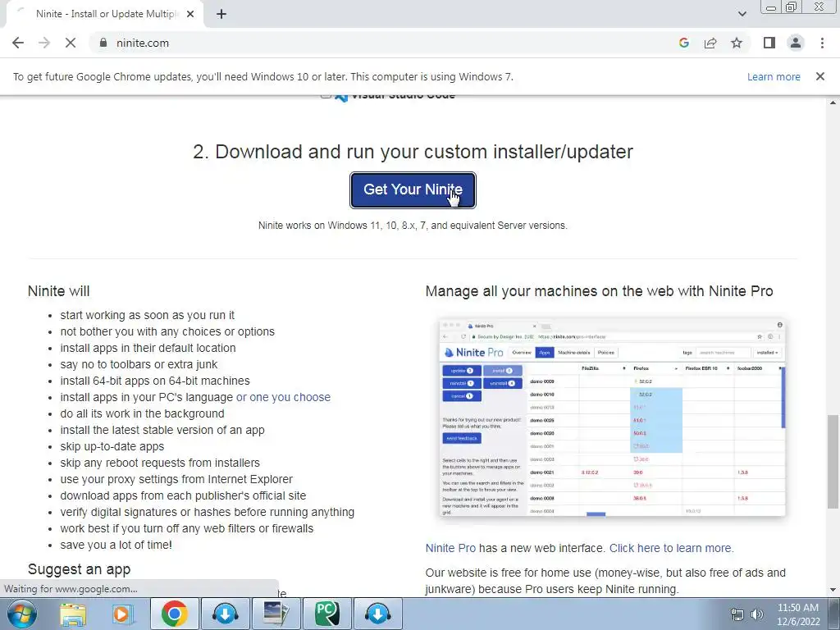The height and width of the screenshot is (630, 840).
Task: Click 'do all its work in the background'
Action: click(142, 413)
